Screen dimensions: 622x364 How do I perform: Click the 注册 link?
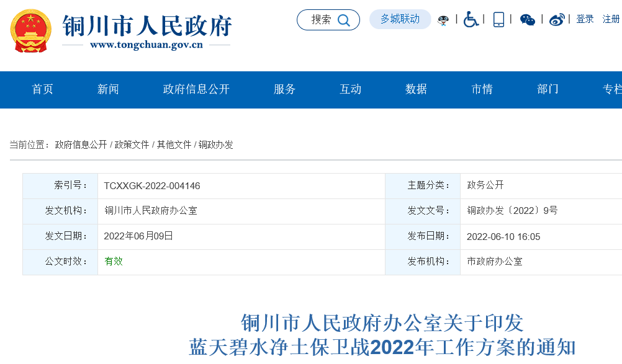point(610,19)
